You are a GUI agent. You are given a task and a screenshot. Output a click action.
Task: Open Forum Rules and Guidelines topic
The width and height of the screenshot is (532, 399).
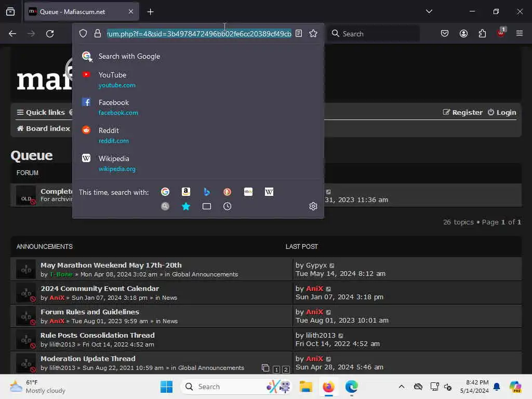90,312
